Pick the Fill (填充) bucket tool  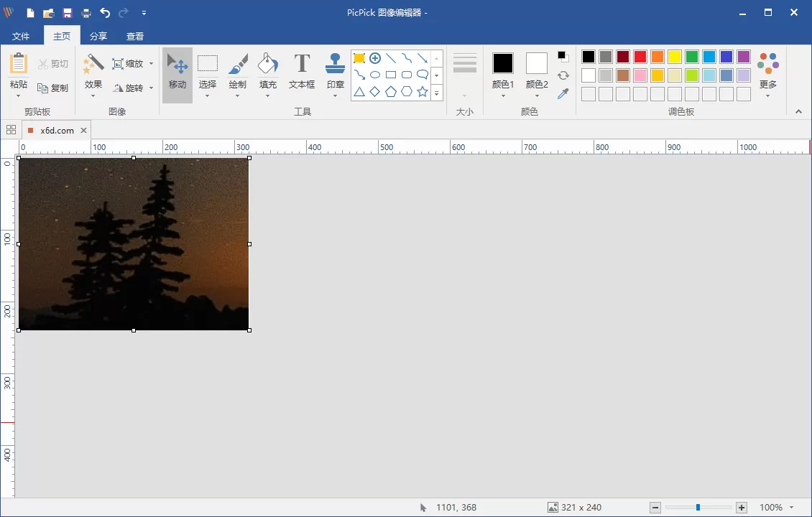(x=268, y=72)
